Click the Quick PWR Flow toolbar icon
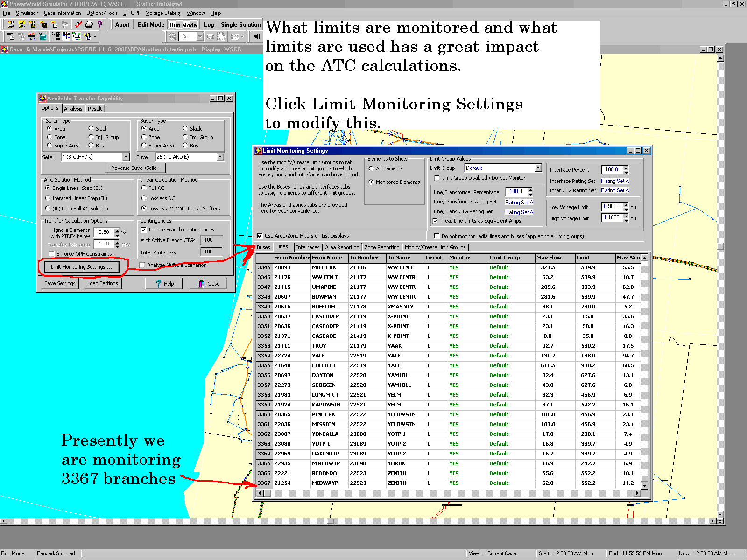This screenshot has height=560, width=747. pos(56,36)
